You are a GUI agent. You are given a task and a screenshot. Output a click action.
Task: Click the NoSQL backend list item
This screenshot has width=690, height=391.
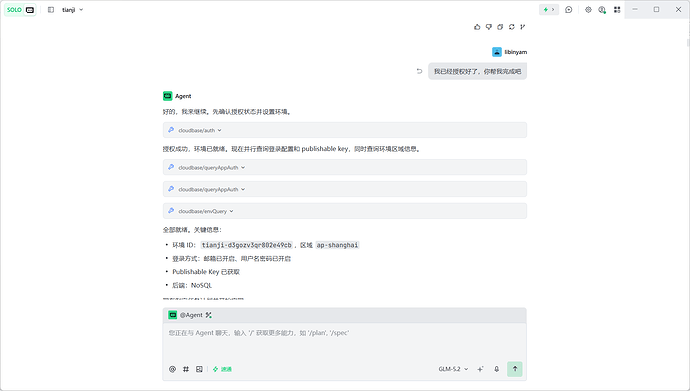coord(192,285)
